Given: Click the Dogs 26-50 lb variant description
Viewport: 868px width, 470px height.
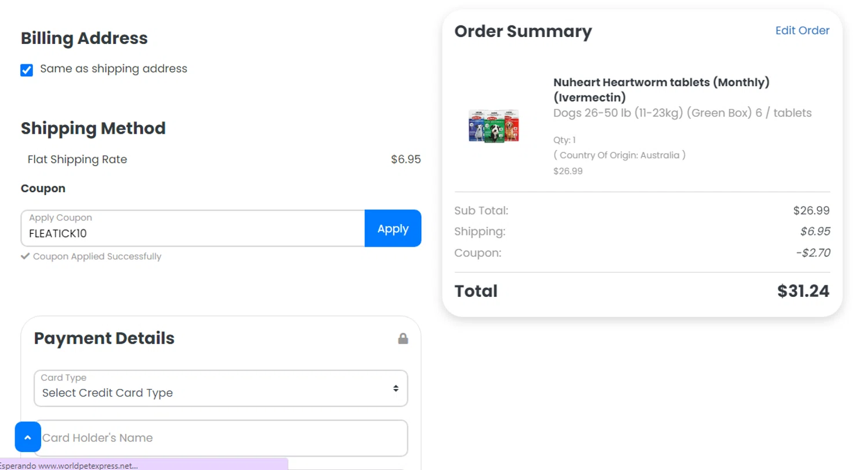Looking at the screenshot, I should pyautogui.click(x=682, y=113).
